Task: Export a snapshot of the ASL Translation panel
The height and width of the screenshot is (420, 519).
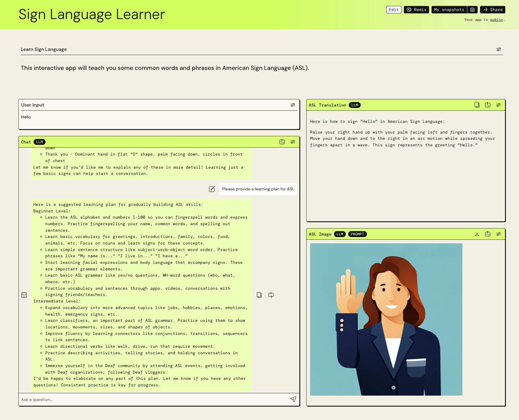Action: coord(488,105)
